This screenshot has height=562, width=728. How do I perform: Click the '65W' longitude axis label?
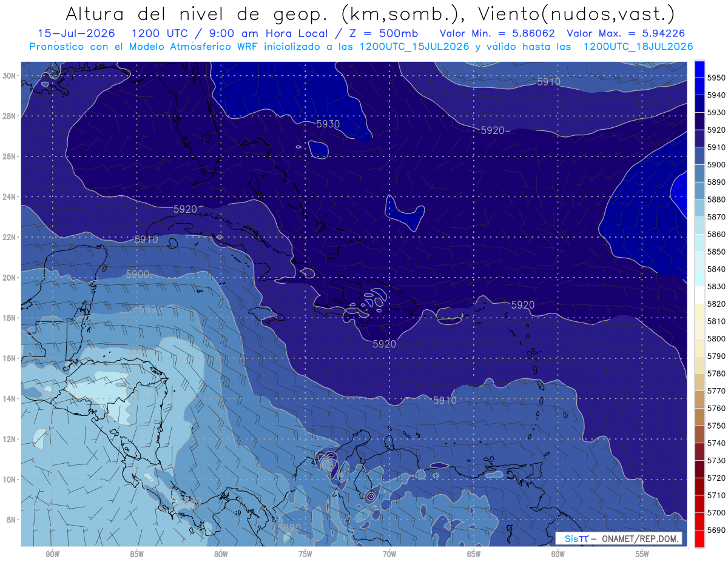coord(474,554)
